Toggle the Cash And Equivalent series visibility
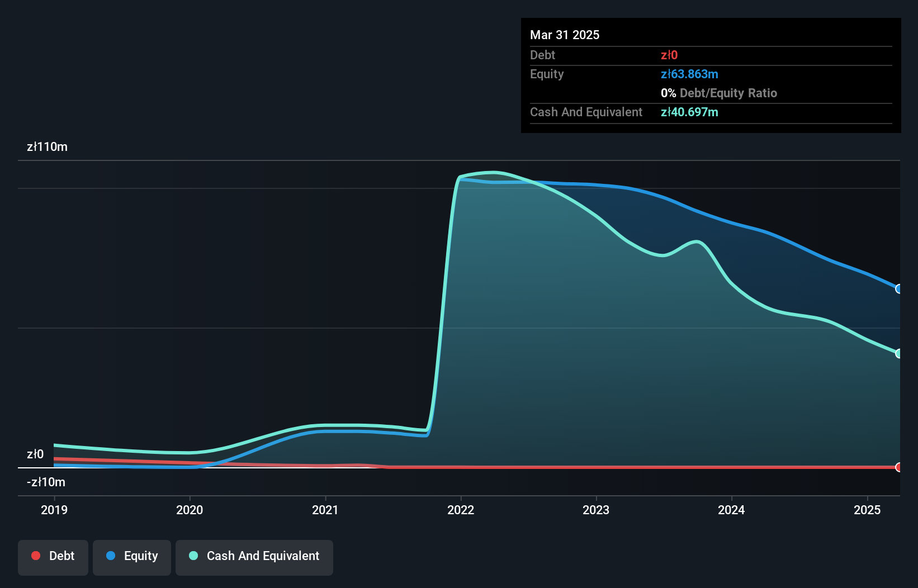 (x=254, y=556)
